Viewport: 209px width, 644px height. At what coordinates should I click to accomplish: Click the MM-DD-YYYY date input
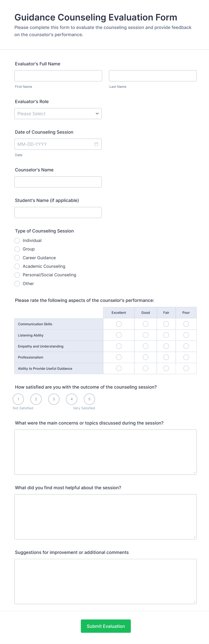58,144
